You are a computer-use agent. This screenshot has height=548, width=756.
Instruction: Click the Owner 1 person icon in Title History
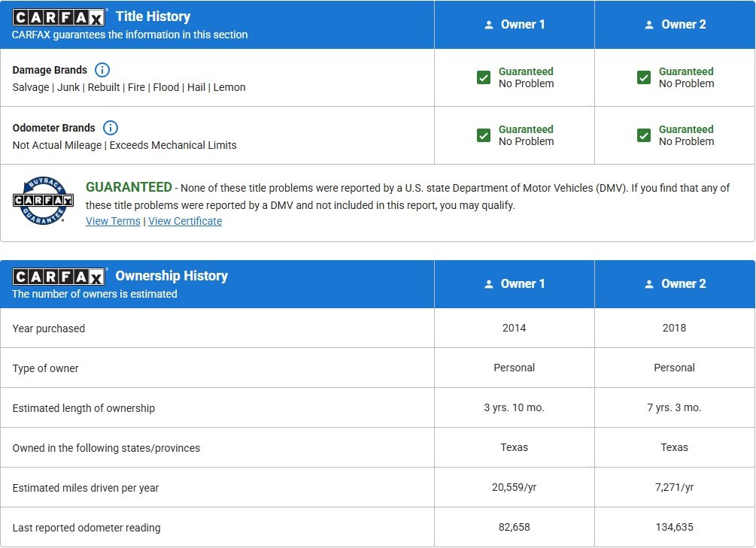click(x=489, y=25)
